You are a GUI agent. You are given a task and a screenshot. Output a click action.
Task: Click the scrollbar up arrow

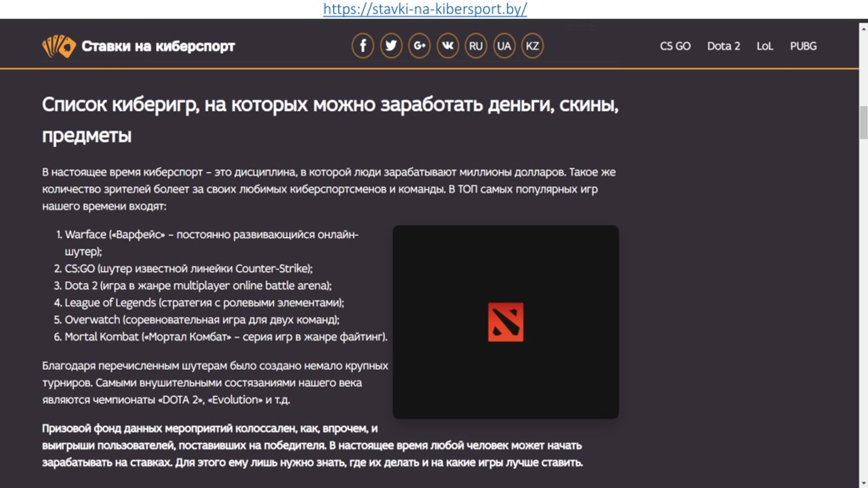point(864,29)
